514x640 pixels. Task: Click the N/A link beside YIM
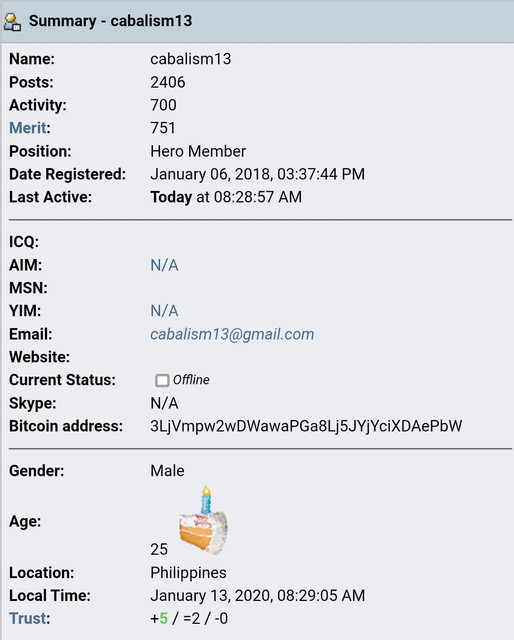point(165,311)
